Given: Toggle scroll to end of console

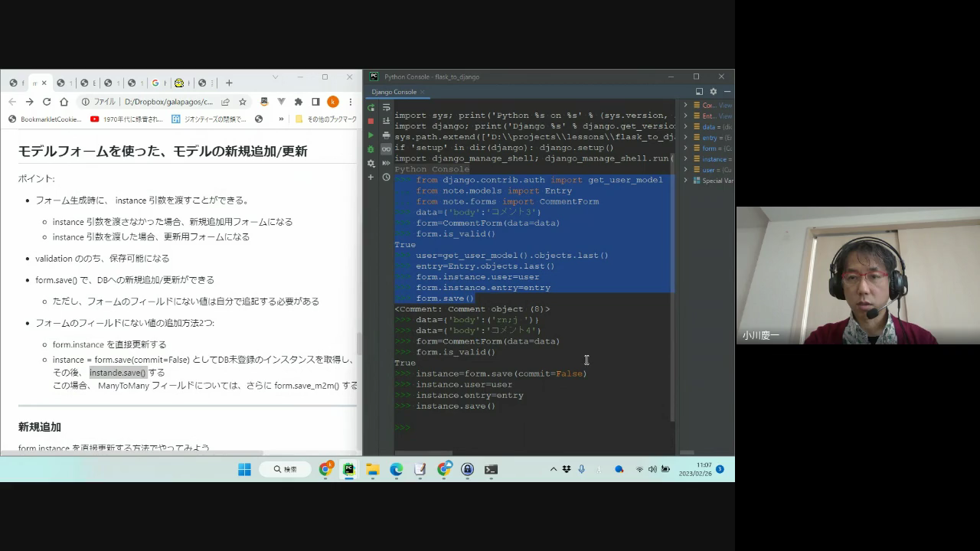Looking at the screenshot, I should [x=387, y=121].
